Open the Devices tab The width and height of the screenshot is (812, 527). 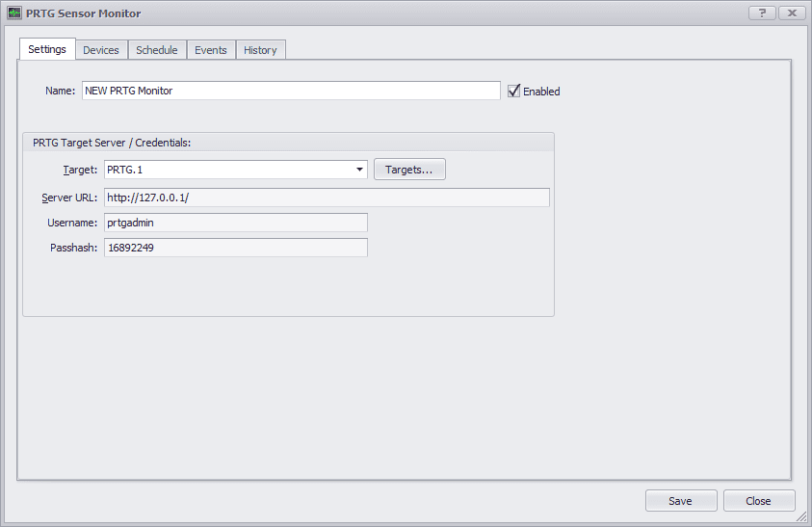101,50
